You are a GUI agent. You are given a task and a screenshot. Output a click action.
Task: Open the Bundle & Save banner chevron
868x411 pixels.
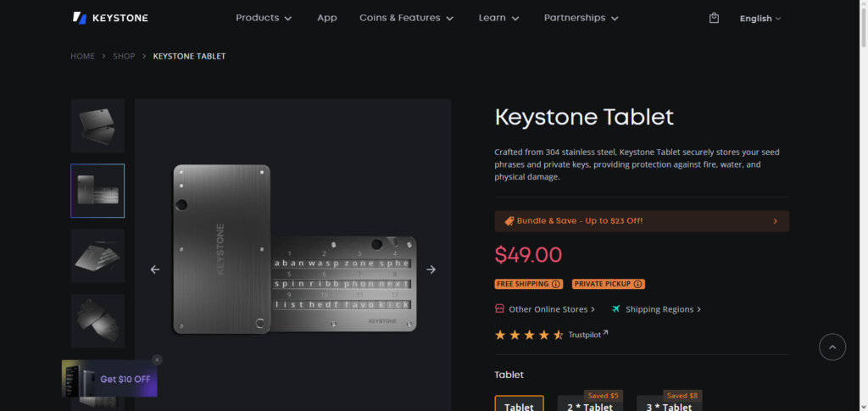tap(775, 221)
